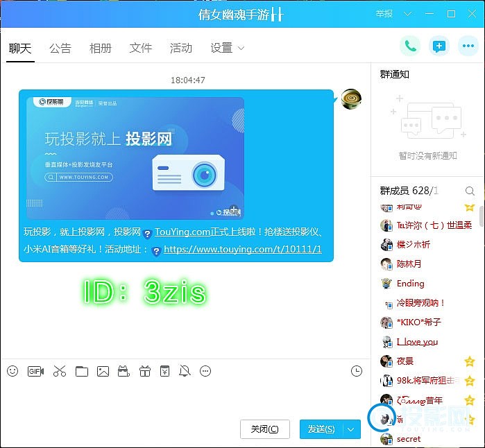Open send options dropdown arrow
The width and height of the screenshot is (485, 448).
351,429
